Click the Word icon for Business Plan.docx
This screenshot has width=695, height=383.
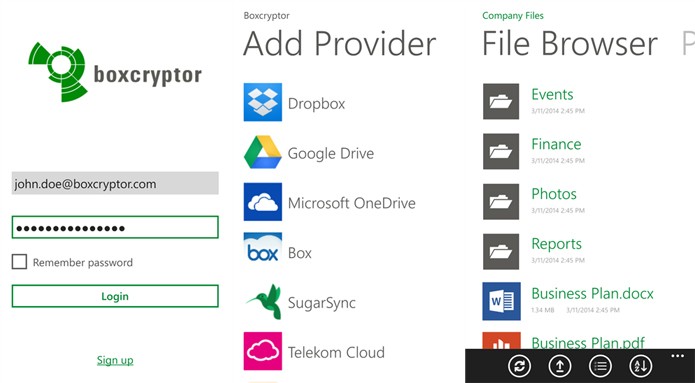[x=501, y=301]
